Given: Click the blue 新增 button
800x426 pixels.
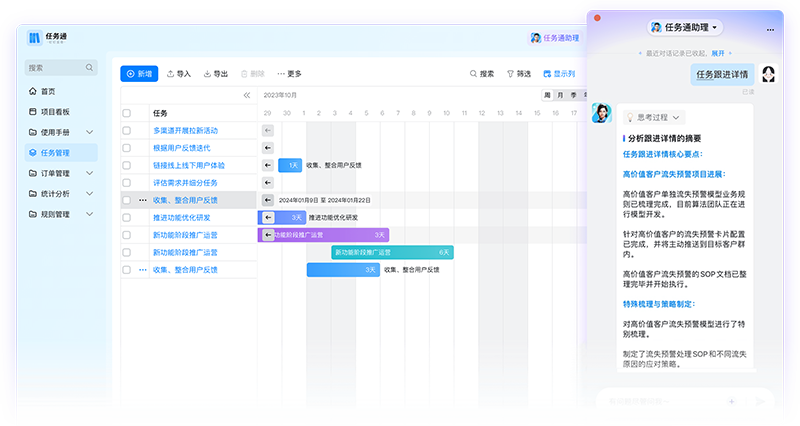Looking at the screenshot, I should click(139, 74).
